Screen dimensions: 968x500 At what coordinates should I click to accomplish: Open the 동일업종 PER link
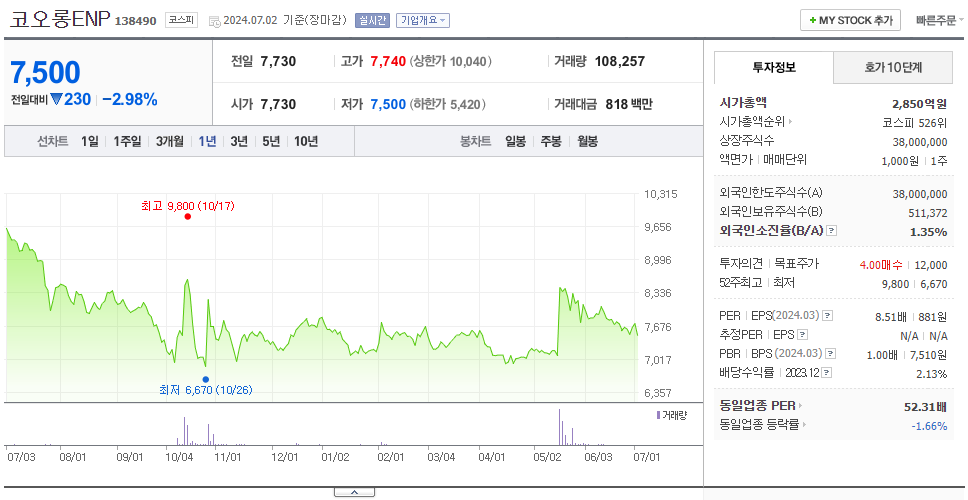(757, 406)
